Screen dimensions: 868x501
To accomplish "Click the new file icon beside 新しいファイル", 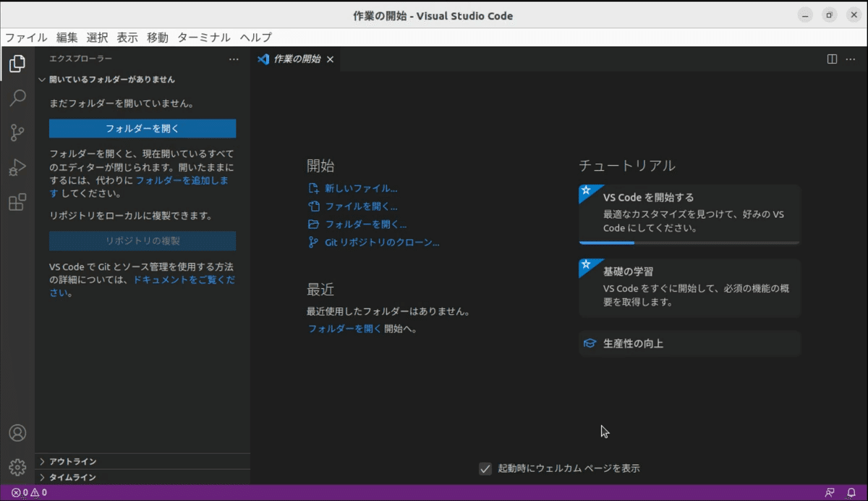I will tap(313, 188).
